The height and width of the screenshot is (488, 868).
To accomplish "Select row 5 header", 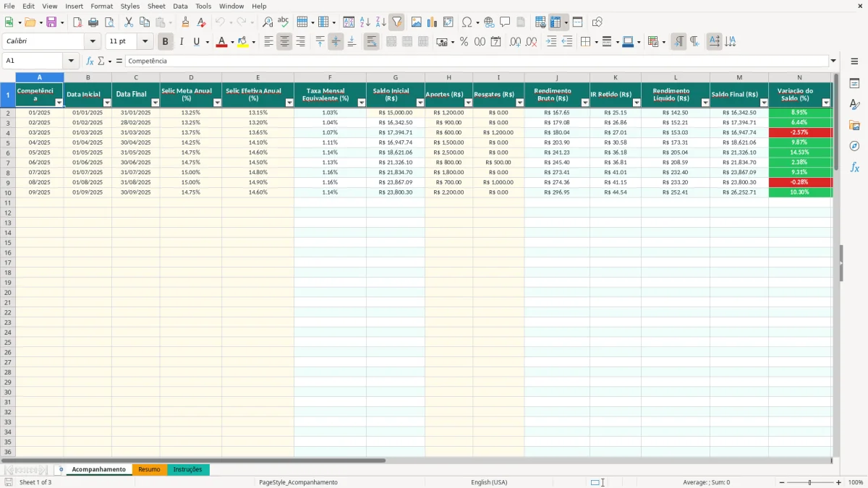I will (x=8, y=142).
